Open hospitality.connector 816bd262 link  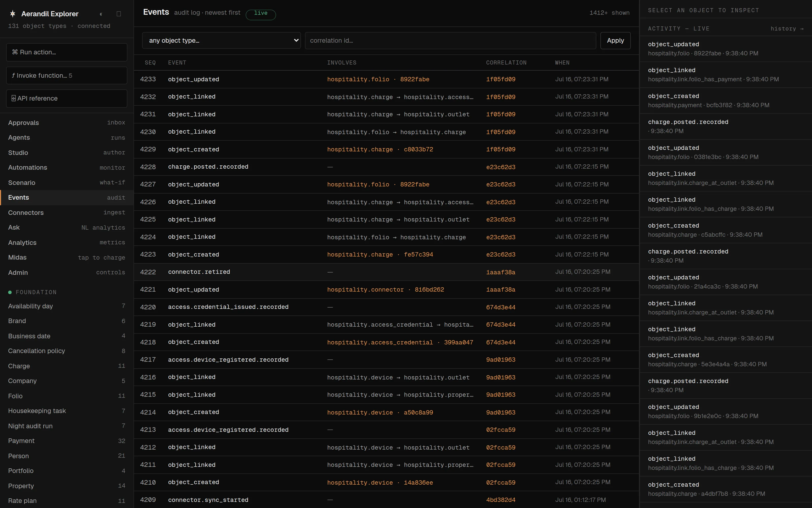coord(385,289)
